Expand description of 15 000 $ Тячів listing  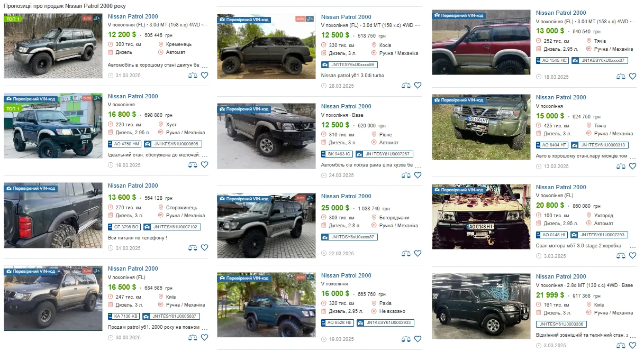tap(632, 156)
